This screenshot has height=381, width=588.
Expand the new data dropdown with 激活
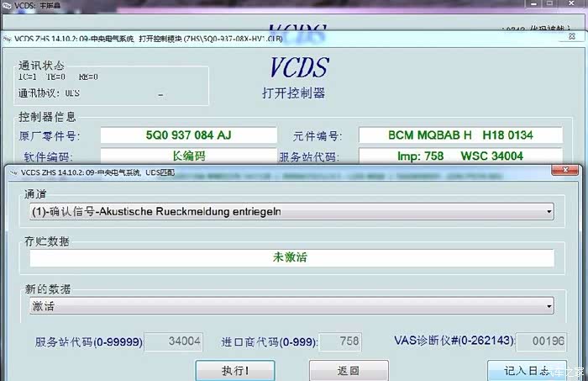[x=291, y=306]
